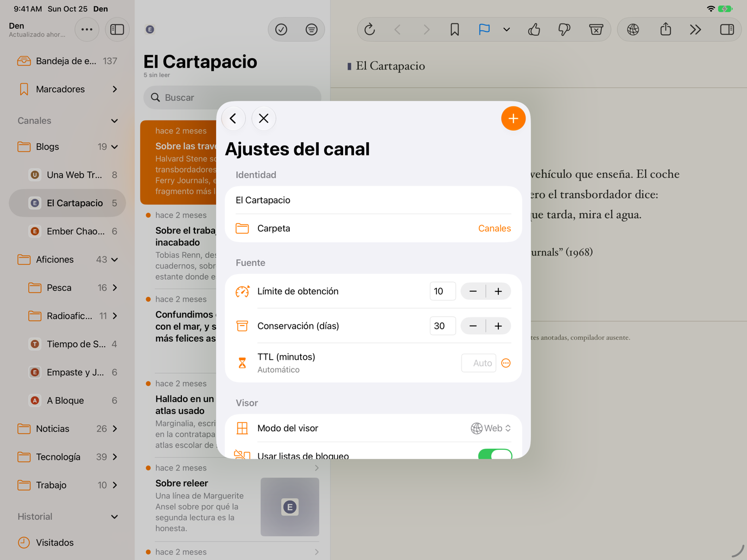Image resolution: width=747 pixels, height=560 pixels.
Task: Bookmark the current article
Action: pyautogui.click(x=454, y=29)
